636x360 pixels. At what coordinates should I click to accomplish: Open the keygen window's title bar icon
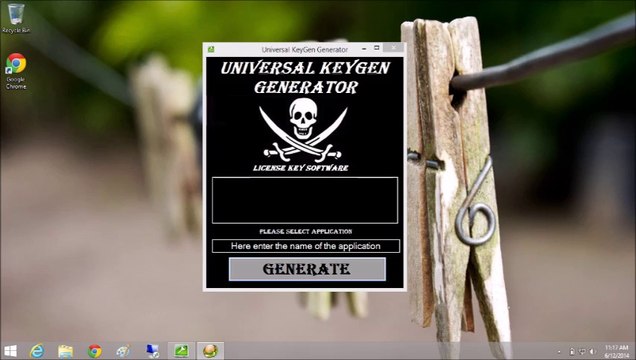pos(211,49)
